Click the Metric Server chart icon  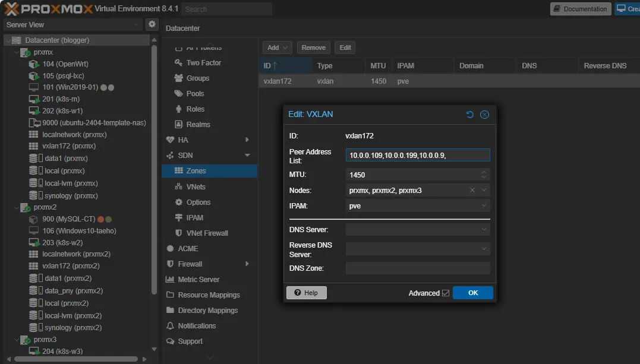[x=170, y=280]
